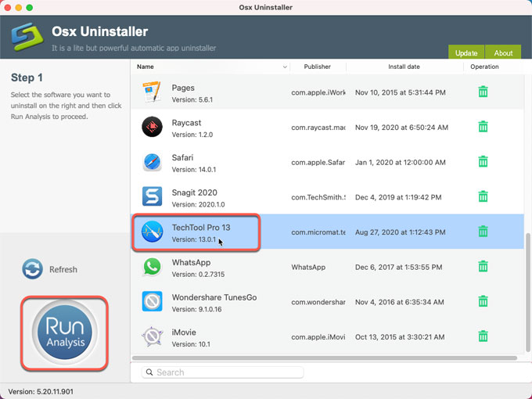
Task: Click the vertical scrollbar of app list
Action: tap(527, 293)
